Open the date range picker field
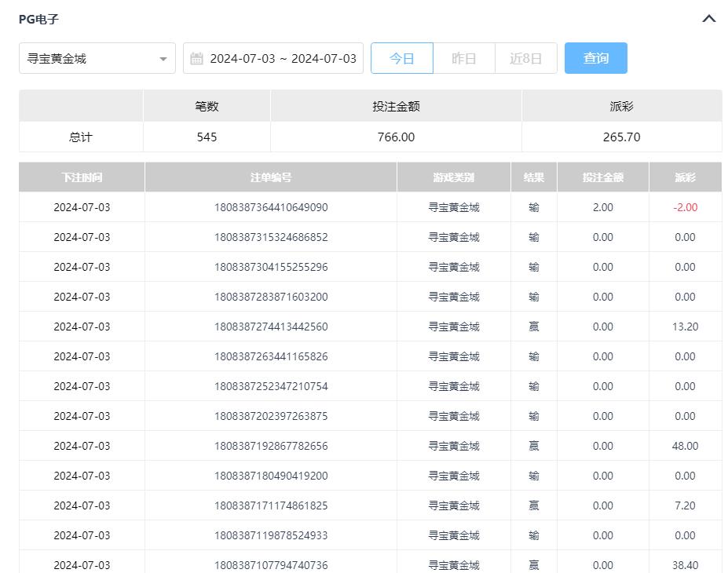The image size is (728, 573). pos(282,59)
